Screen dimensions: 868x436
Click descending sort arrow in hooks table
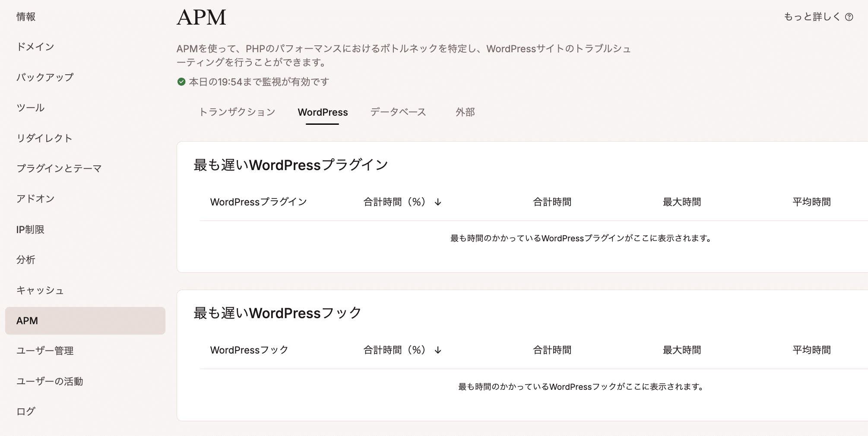(438, 351)
